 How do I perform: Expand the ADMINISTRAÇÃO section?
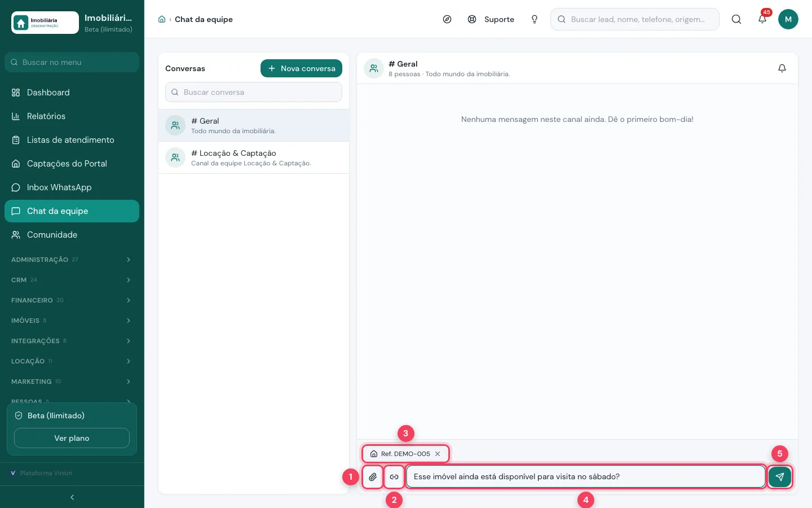point(72,260)
